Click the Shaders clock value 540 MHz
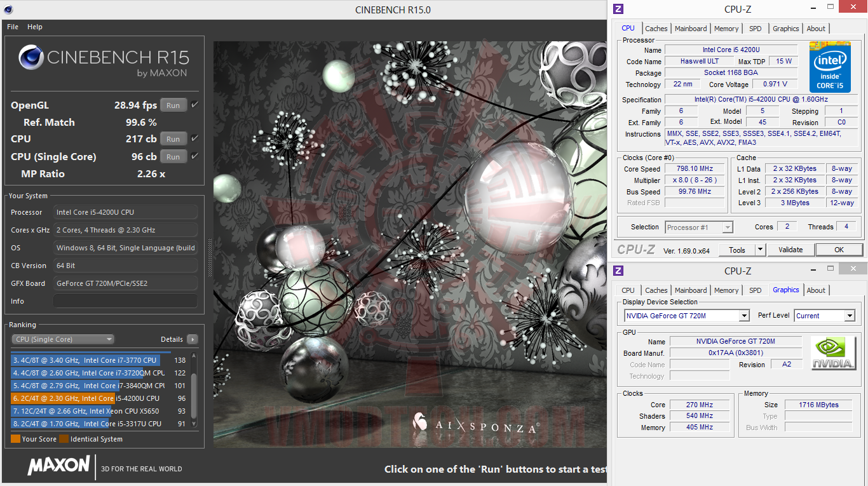Screen dimensions: 868x486 pyautogui.click(x=700, y=416)
